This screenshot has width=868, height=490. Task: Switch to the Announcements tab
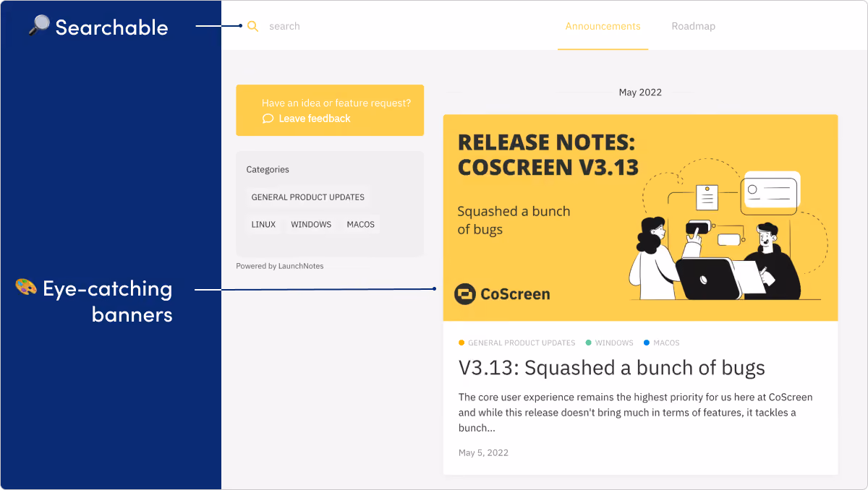[603, 26]
